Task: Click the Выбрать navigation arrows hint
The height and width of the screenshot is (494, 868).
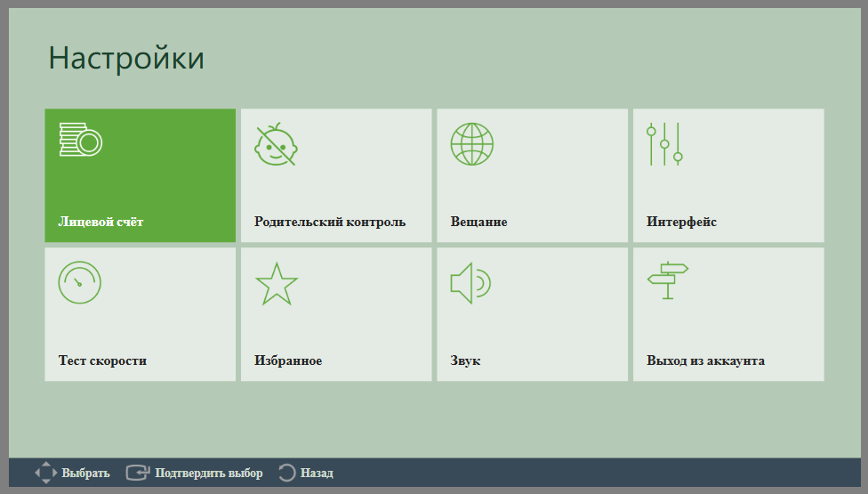Action: tap(72, 473)
